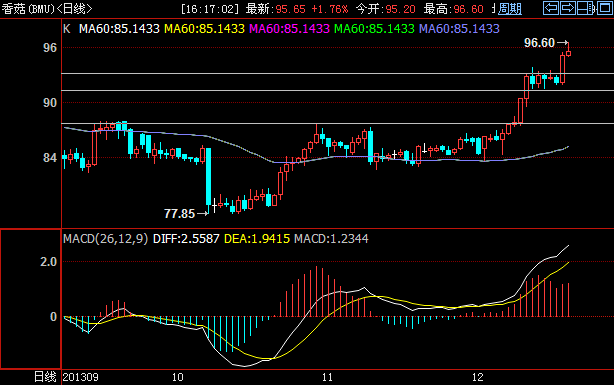The height and width of the screenshot is (385, 614).
Task: Click the 最新:95.65 latest price
Action: click(275, 9)
